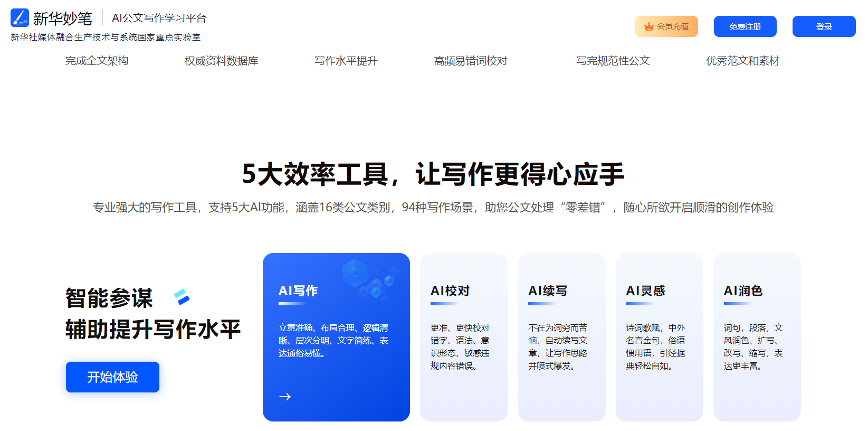Click the blue decorative icon beside 智能参谋
Image resolution: width=868 pixels, height=431 pixels.
click(x=182, y=297)
